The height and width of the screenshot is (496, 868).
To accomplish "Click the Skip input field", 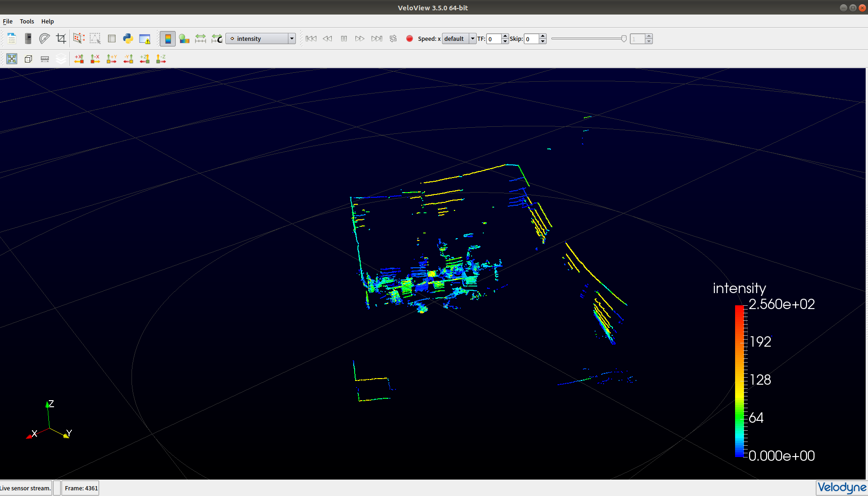I will pyautogui.click(x=531, y=39).
